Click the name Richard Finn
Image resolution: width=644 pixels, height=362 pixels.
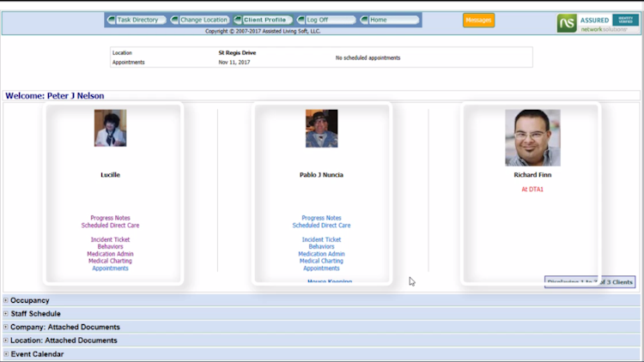[x=532, y=175]
